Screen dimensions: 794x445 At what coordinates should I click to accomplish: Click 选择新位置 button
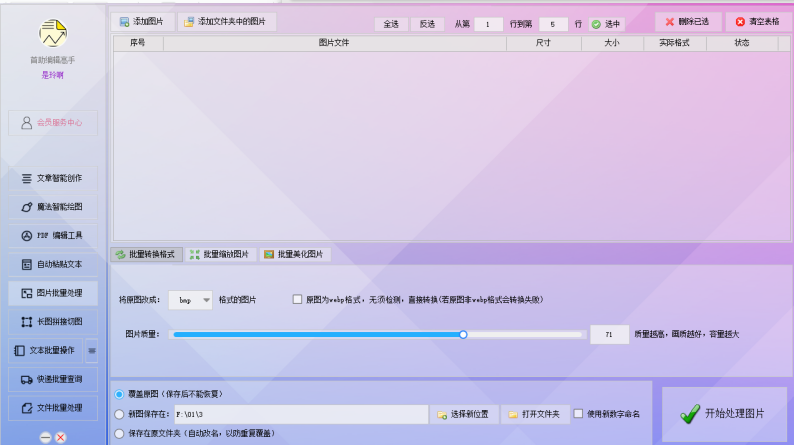464,414
